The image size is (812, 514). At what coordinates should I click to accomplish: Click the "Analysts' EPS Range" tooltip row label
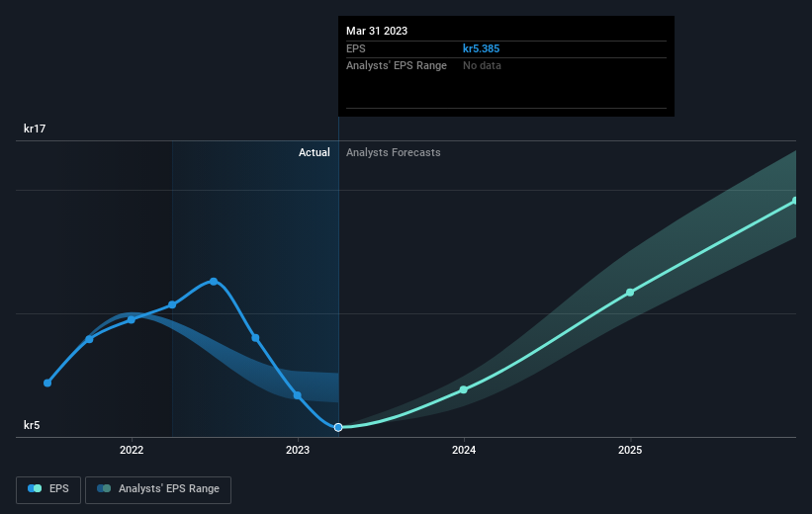click(397, 66)
